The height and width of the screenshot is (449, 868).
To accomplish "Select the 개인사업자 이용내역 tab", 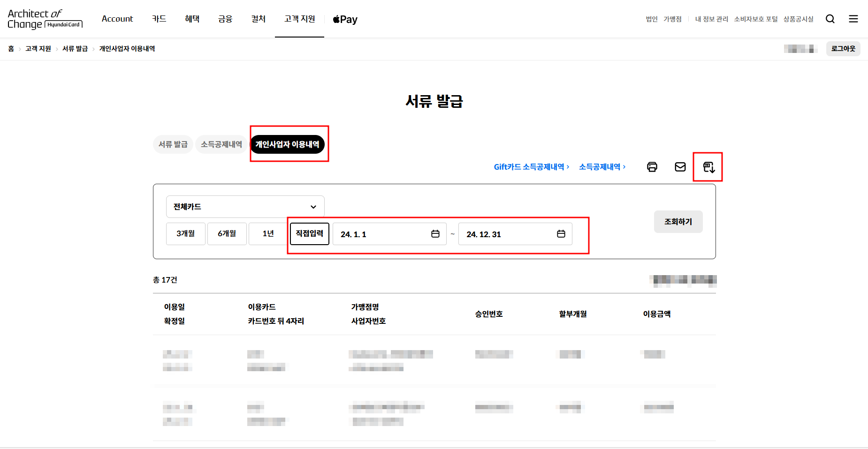I will [x=287, y=144].
